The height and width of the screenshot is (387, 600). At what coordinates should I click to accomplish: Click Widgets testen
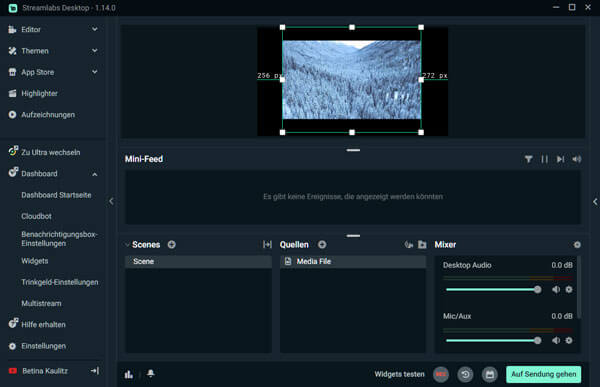point(399,374)
